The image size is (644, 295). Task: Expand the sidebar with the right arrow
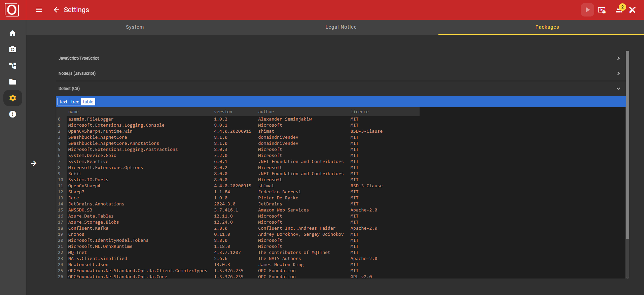pos(34,163)
